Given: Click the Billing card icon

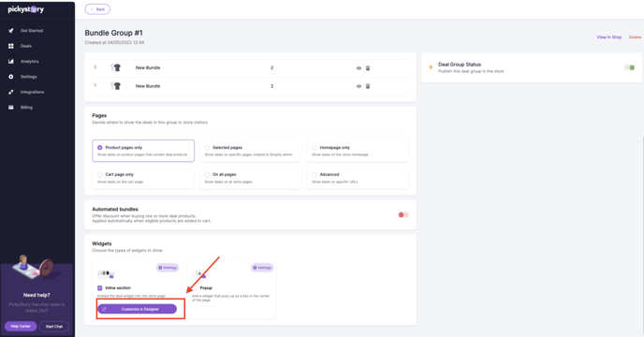Looking at the screenshot, I should 11,108.
